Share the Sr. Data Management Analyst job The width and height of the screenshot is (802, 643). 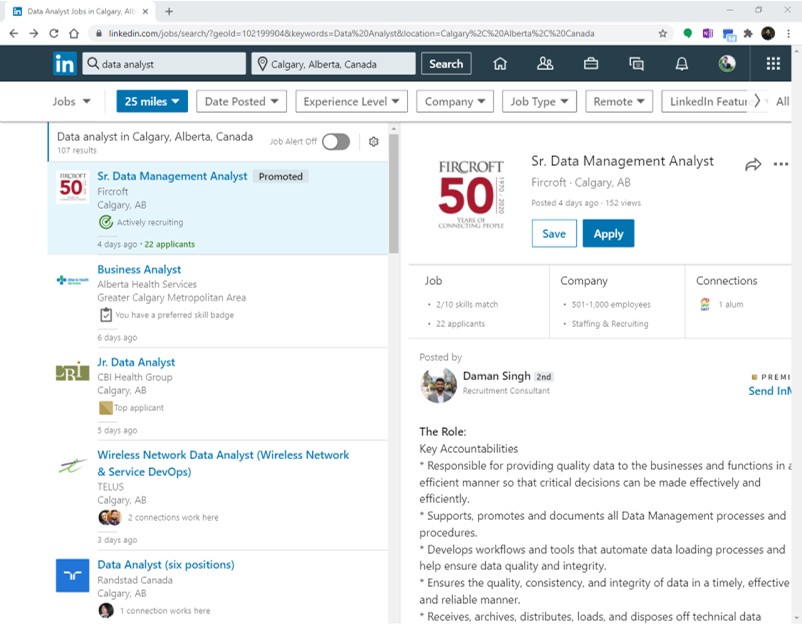click(x=753, y=165)
